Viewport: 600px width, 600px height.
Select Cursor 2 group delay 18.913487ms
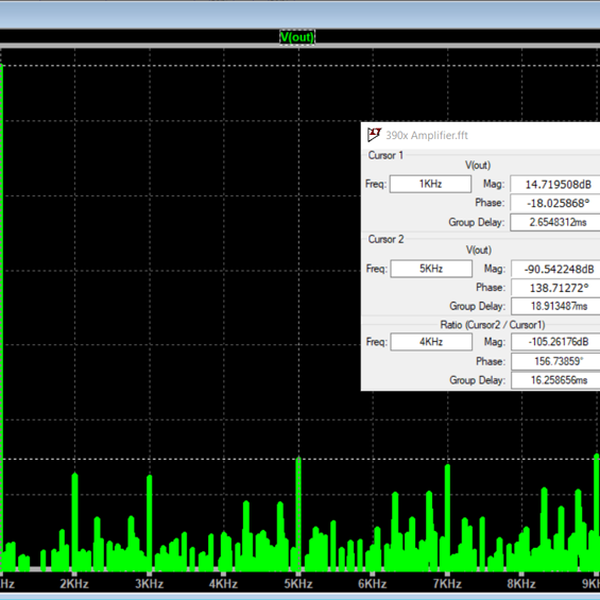tap(554, 306)
